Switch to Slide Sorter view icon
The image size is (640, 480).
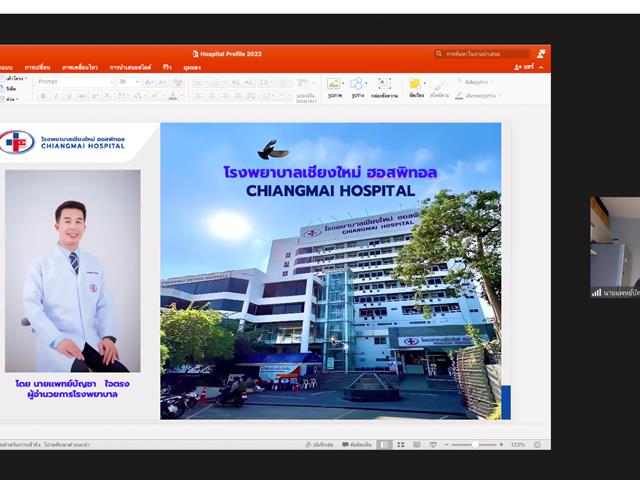401,444
